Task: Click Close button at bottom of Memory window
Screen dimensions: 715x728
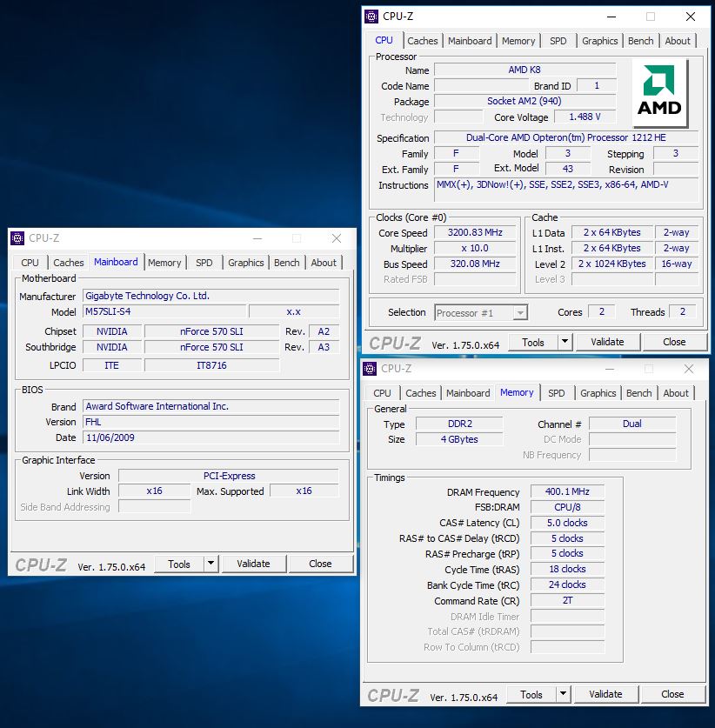Action: click(x=672, y=694)
